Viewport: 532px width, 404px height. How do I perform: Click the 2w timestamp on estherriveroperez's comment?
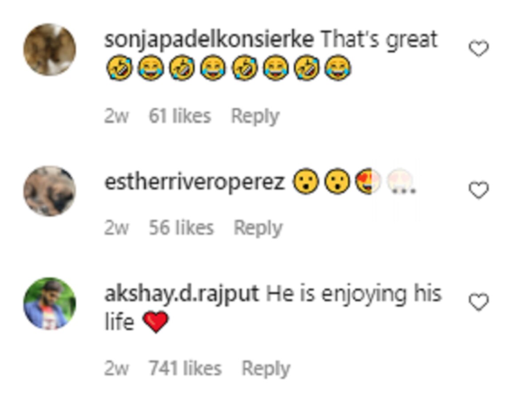tap(117, 228)
